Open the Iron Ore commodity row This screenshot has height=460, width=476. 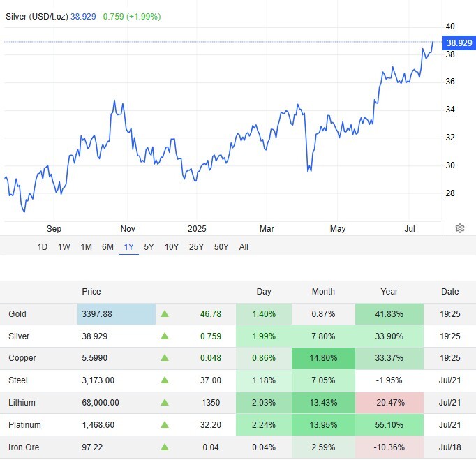(x=24, y=447)
